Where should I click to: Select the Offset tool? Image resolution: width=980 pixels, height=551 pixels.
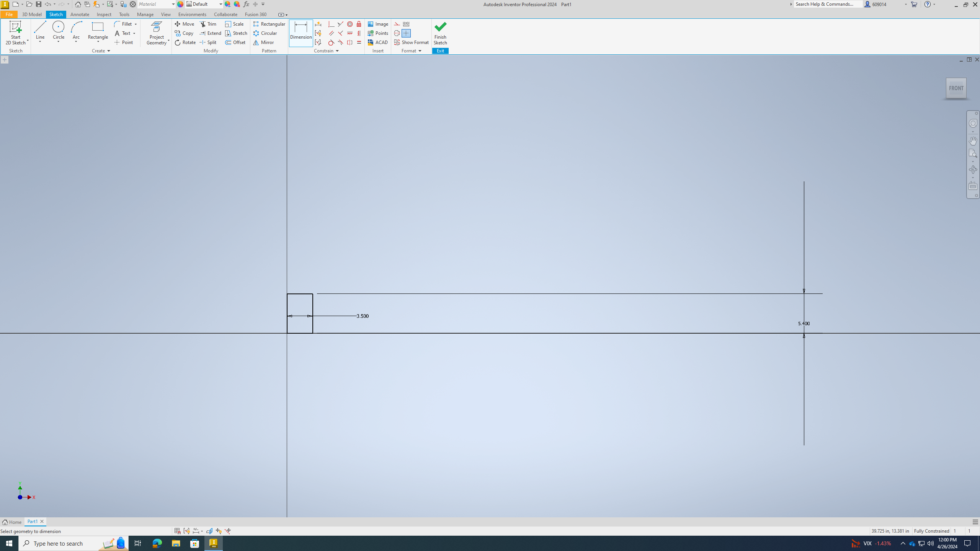(235, 42)
